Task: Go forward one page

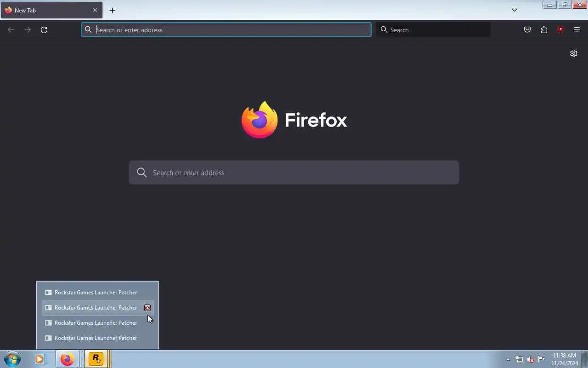Action: (28, 30)
